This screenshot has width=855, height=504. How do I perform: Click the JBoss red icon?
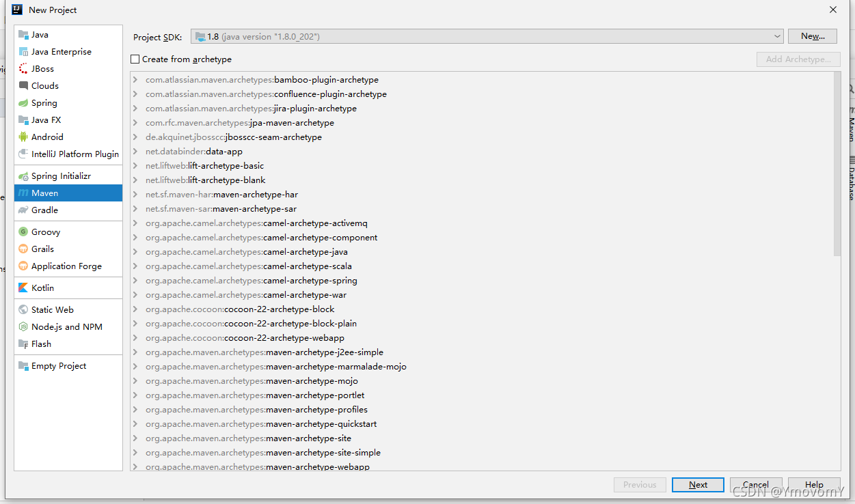point(23,69)
